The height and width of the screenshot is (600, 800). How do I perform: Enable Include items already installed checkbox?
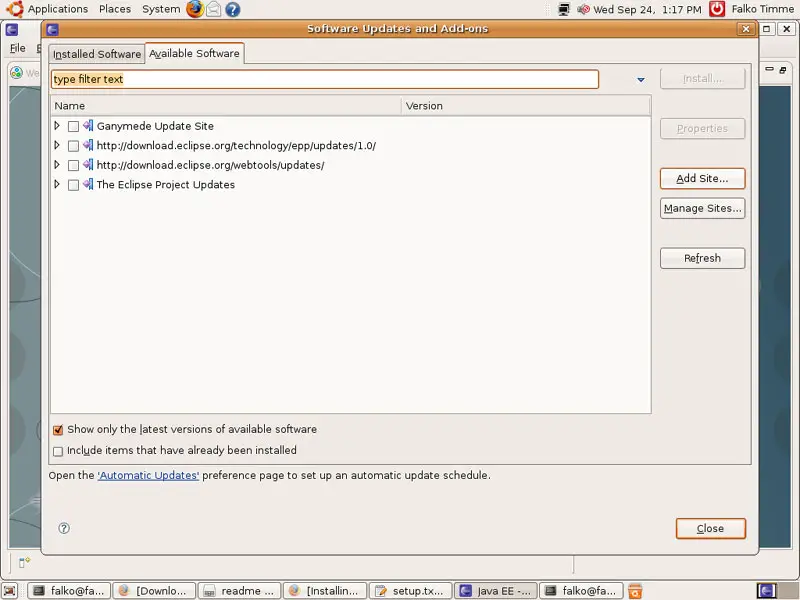coord(58,451)
